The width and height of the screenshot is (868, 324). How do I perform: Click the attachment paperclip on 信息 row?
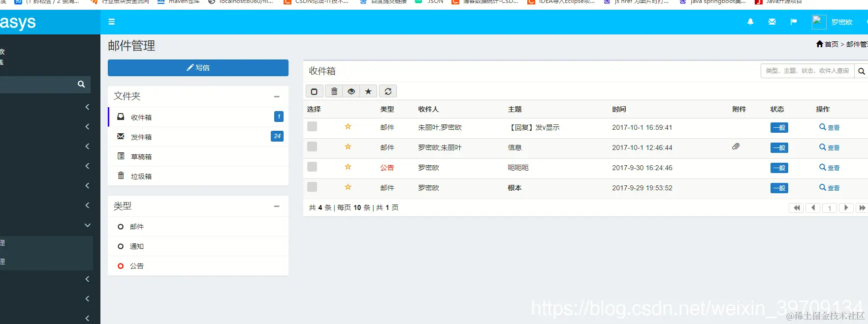point(736,147)
